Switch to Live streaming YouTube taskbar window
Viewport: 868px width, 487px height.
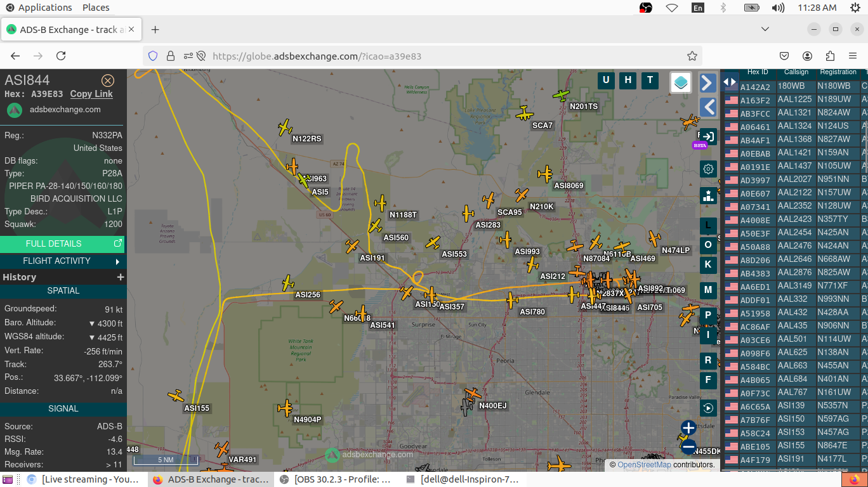[84, 479]
